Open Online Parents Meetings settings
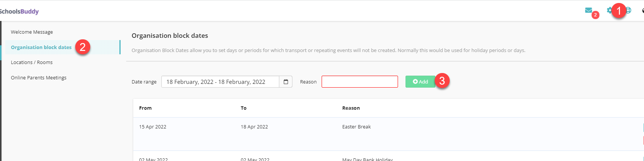The image size is (644, 161). tap(39, 78)
